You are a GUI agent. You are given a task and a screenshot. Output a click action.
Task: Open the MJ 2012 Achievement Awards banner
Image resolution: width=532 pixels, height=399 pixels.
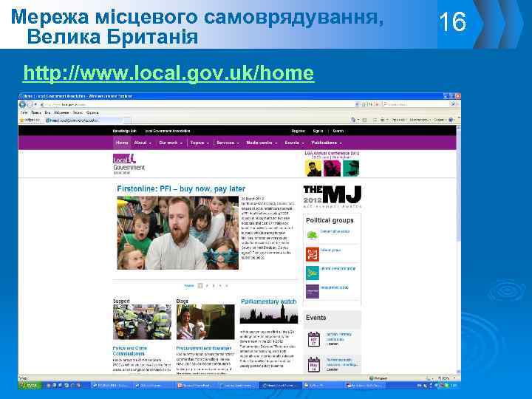point(332,197)
